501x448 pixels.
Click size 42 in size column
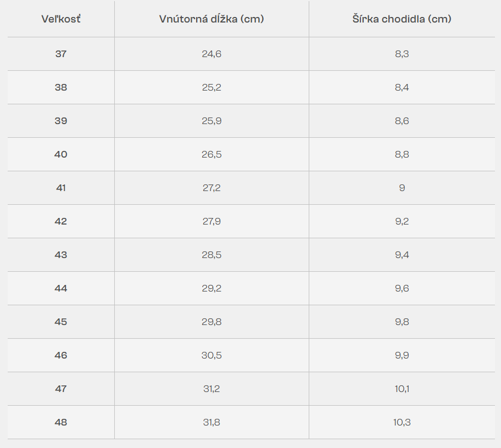click(61, 221)
